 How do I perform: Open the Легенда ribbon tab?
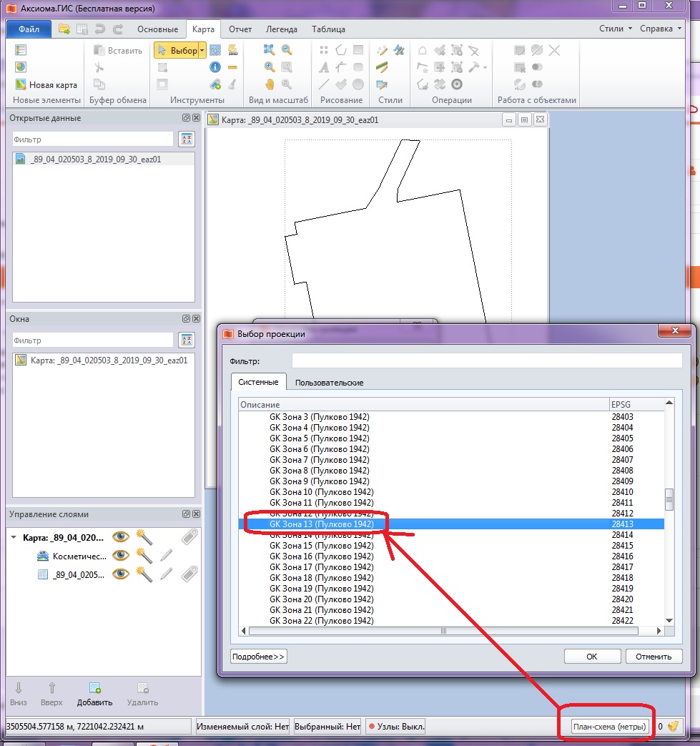[x=282, y=29]
